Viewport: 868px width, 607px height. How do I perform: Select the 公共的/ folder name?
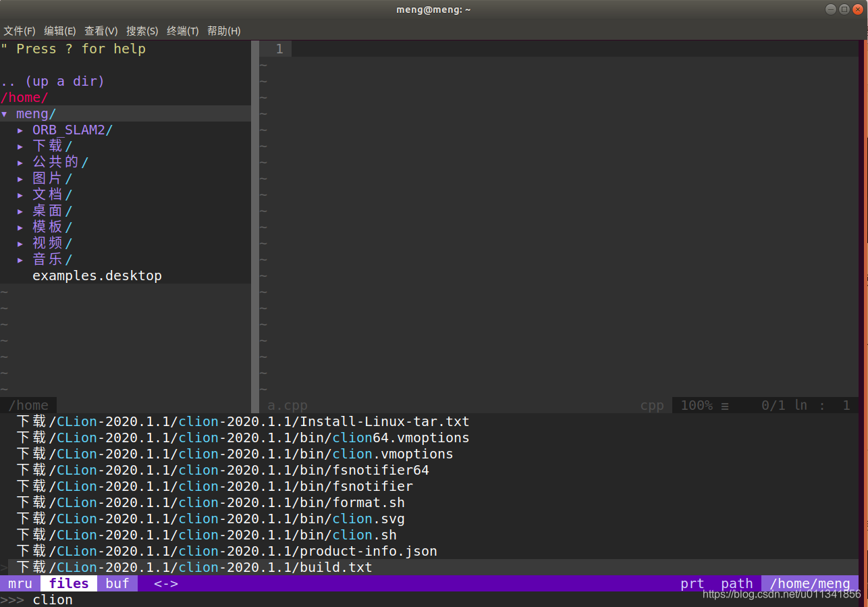click(x=61, y=162)
